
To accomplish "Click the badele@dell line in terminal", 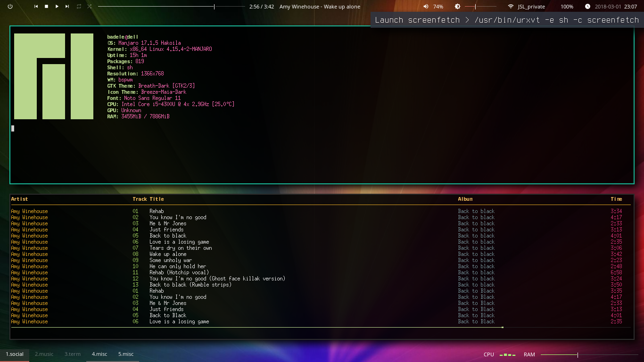I will (x=123, y=37).
